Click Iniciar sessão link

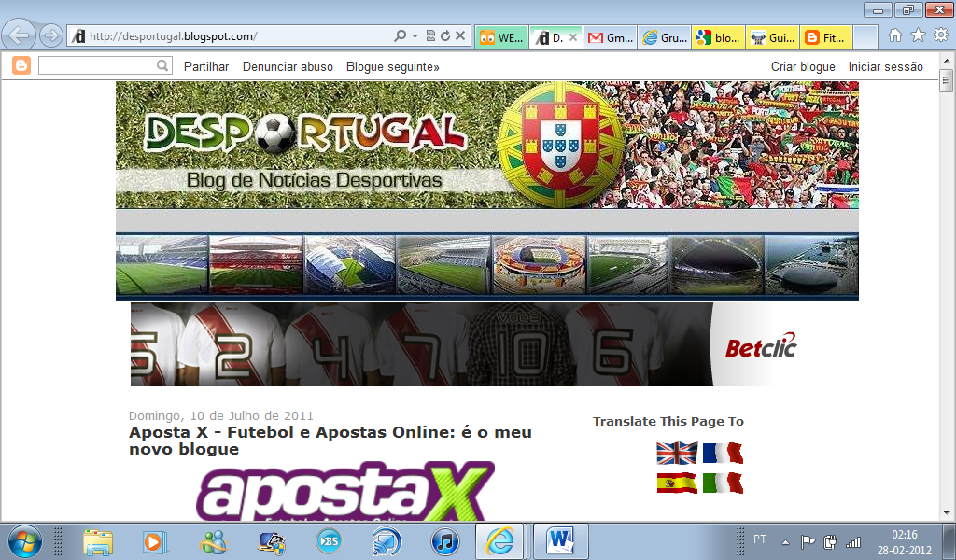(x=885, y=66)
